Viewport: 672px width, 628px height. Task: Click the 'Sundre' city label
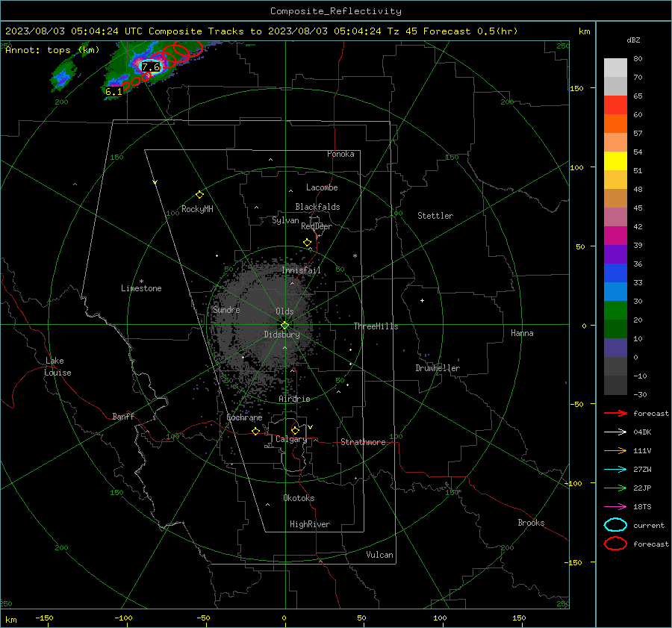pos(226,309)
